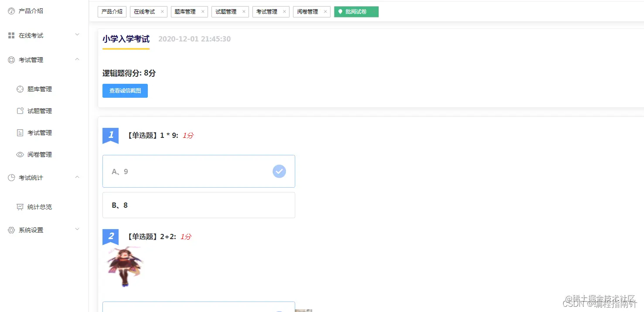Screen dimensions: 644x312
Task: Click the 【单选题】1 * 9 question text
Action: 152,135
